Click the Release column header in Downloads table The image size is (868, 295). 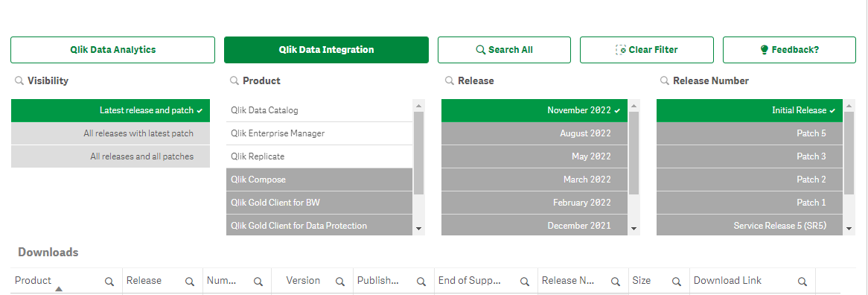click(144, 281)
